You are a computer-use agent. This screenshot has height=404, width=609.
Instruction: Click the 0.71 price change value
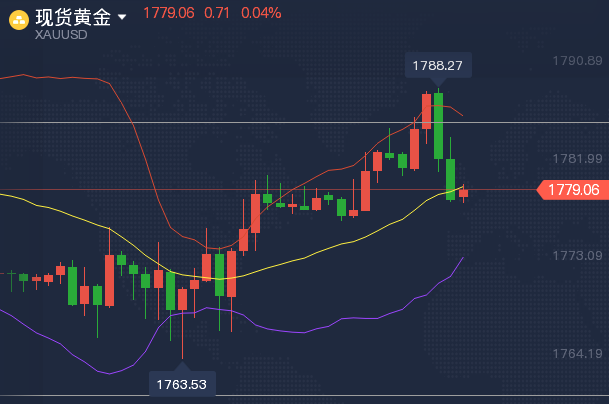217,13
